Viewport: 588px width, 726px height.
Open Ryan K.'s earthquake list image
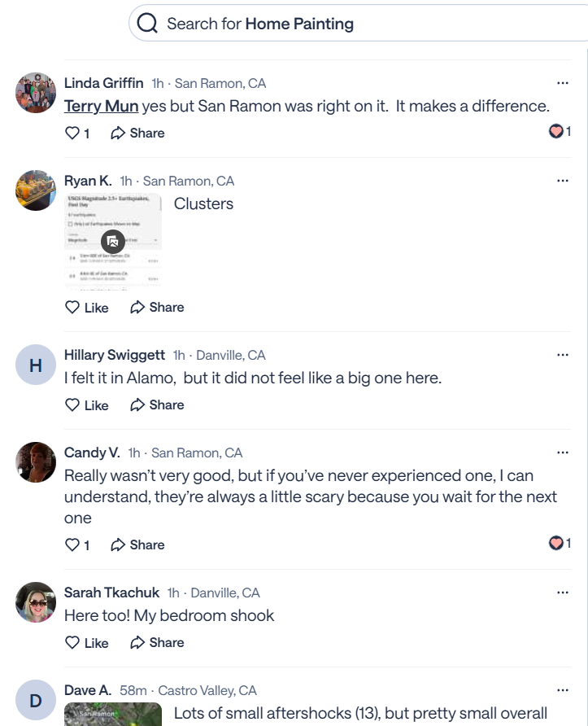(112, 241)
